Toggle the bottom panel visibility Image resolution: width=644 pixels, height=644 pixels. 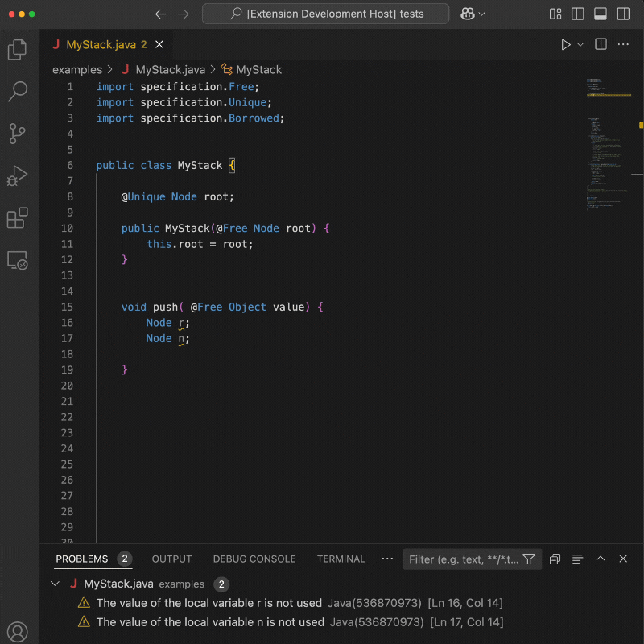point(600,14)
